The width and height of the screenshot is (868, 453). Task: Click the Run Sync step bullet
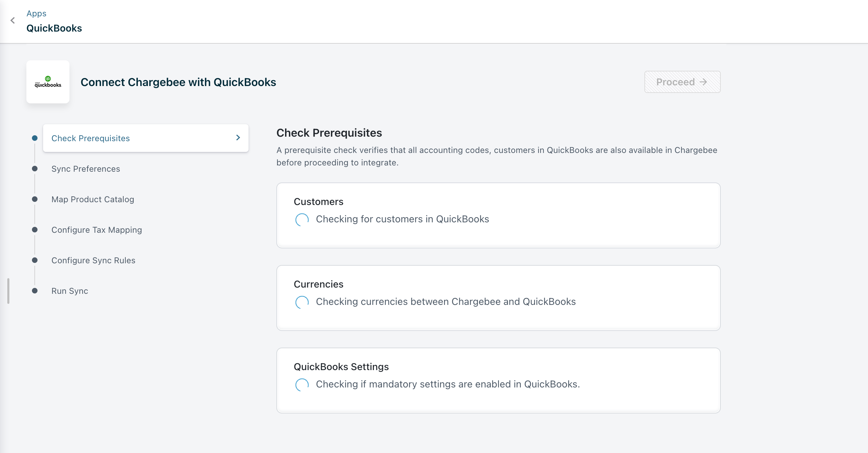35,291
